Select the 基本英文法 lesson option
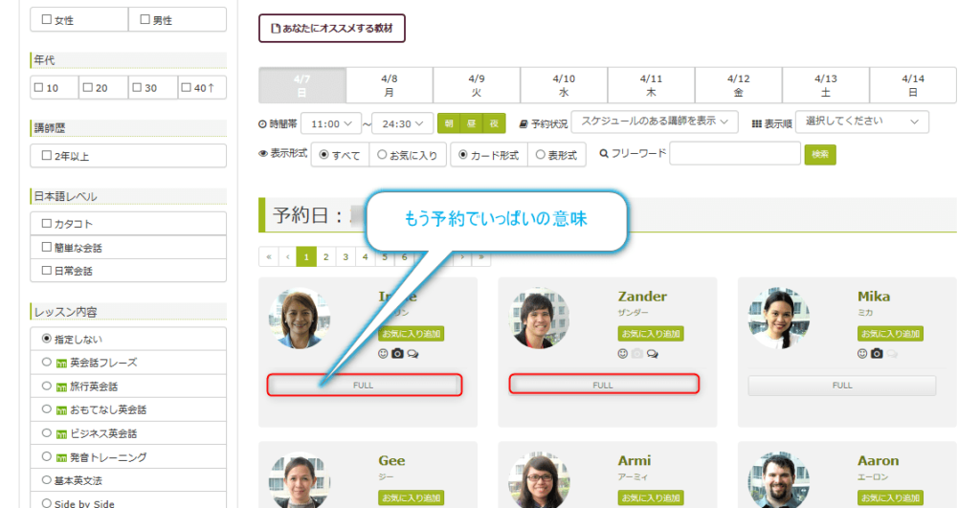980x508 pixels. tap(46, 480)
